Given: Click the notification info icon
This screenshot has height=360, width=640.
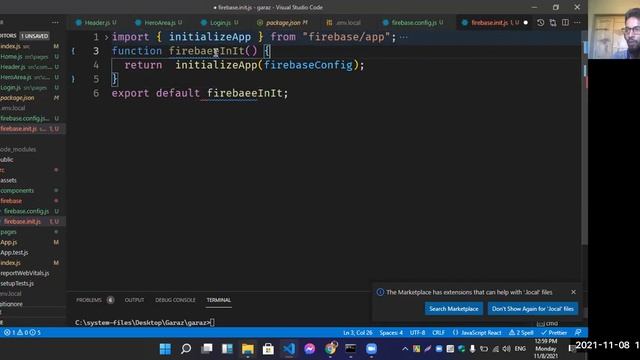Looking at the screenshot, I should tap(380, 292).
